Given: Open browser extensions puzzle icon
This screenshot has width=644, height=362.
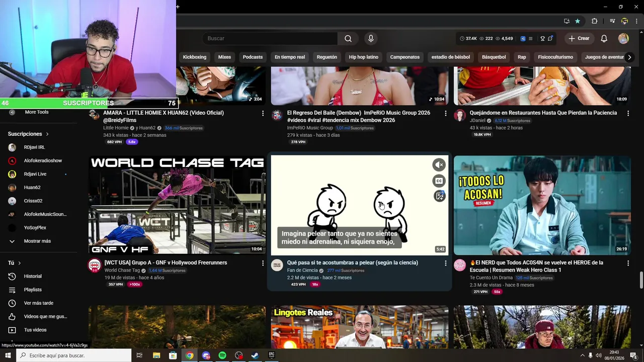Looking at the screenshot, I should click(x=594, y=21).
